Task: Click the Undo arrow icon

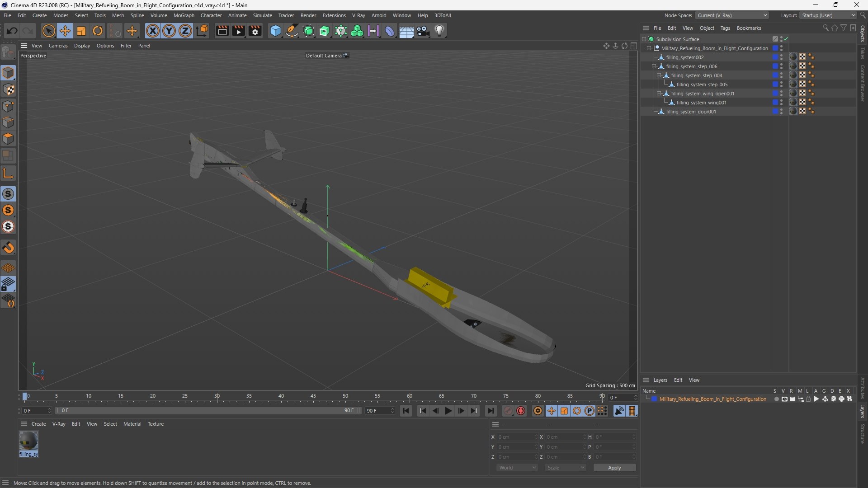Action: click(x=12, y=31)
